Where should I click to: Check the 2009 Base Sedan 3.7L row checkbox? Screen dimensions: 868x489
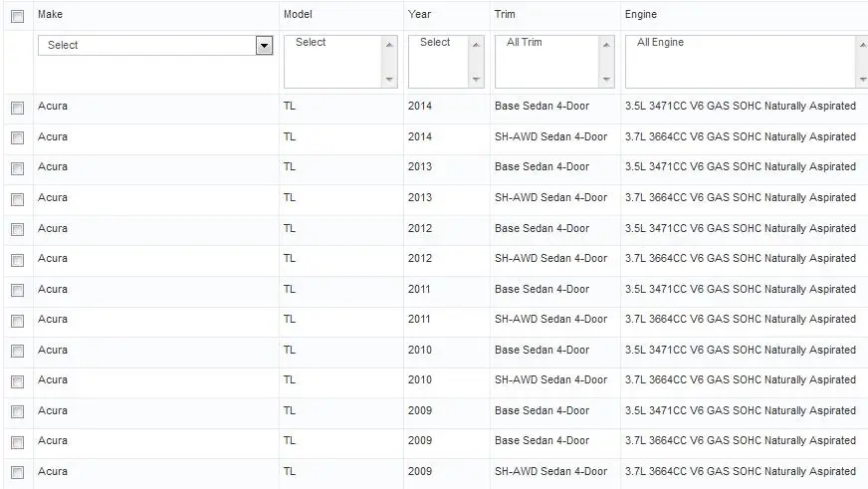pos(18,442)
